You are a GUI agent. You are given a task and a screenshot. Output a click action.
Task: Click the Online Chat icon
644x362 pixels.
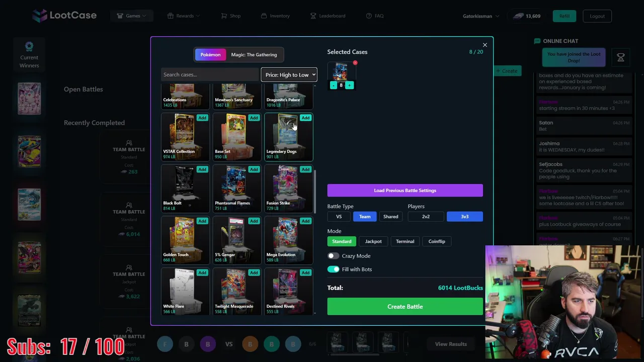[x=537, y=41]
